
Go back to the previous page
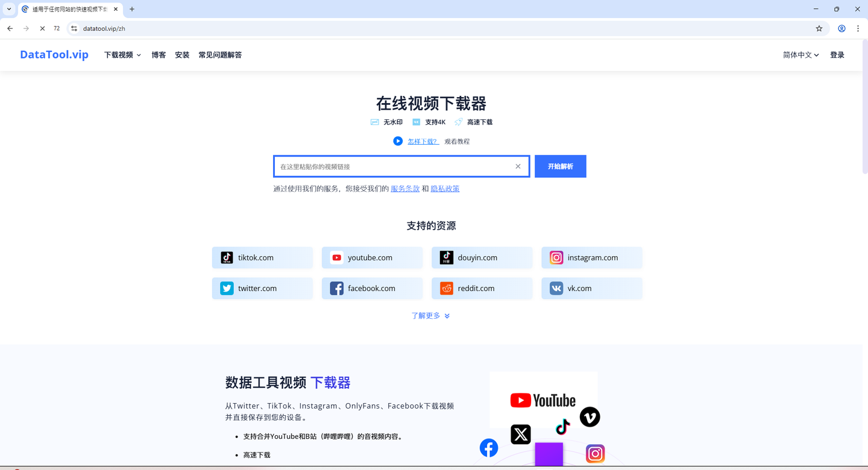tap(10, 28)
